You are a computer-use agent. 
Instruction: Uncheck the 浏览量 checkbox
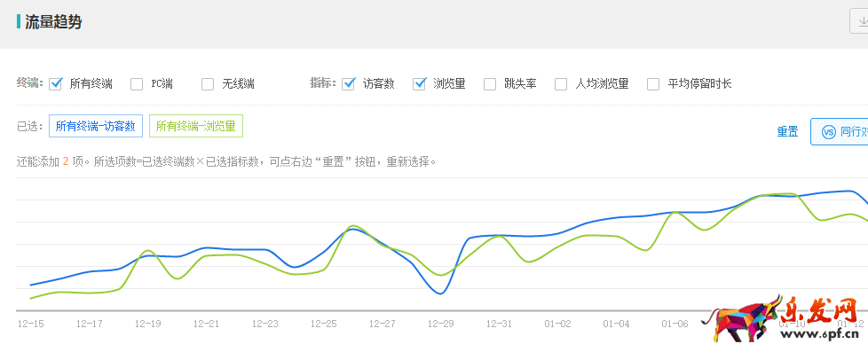pos(419,83)
